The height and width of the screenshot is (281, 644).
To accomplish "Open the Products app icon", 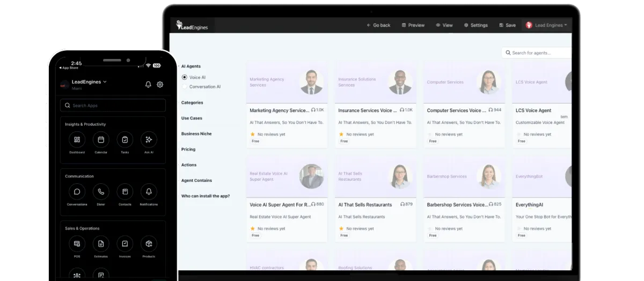I will pos(149,243).
